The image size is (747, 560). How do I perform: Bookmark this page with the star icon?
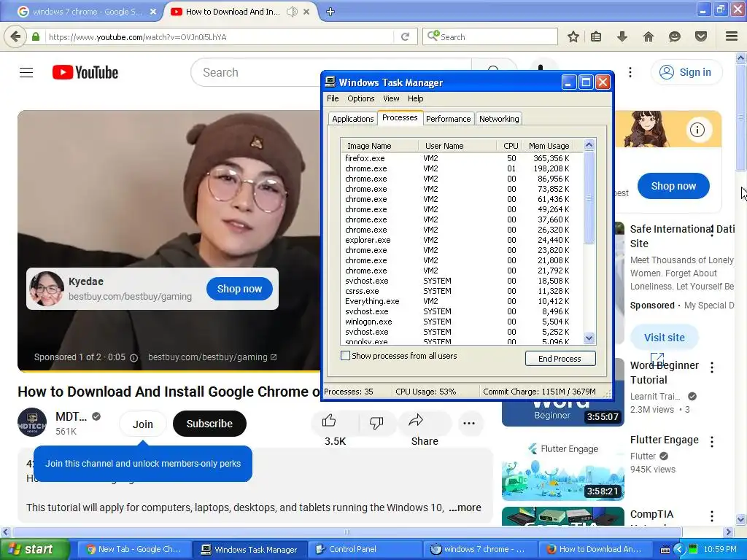coord(573,36)
